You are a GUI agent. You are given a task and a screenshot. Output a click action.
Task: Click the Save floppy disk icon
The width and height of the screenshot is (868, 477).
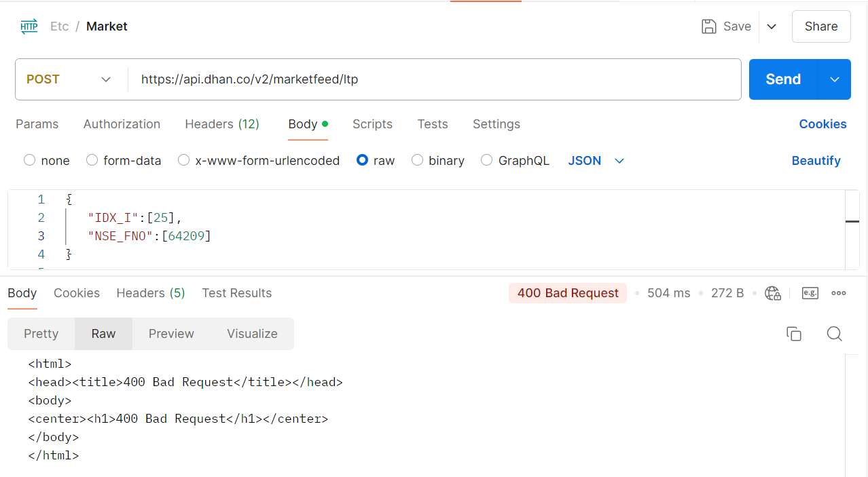tap(709, 26)
